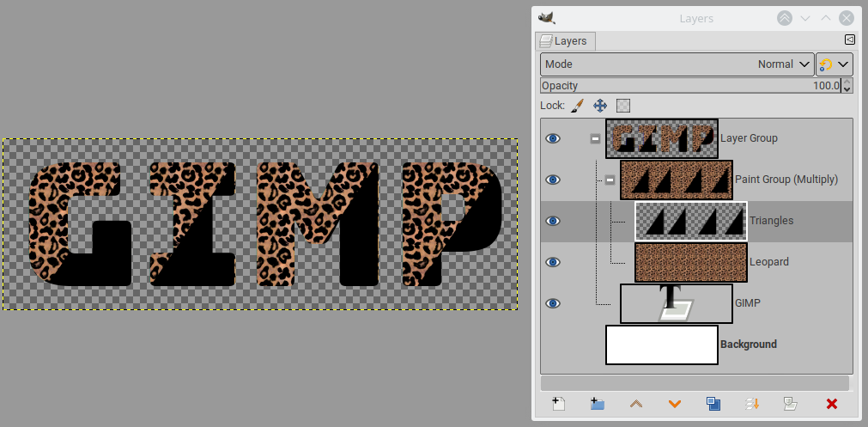
Task: Hide the Paint Group (Multiply) layer
Action: point(552,180)
